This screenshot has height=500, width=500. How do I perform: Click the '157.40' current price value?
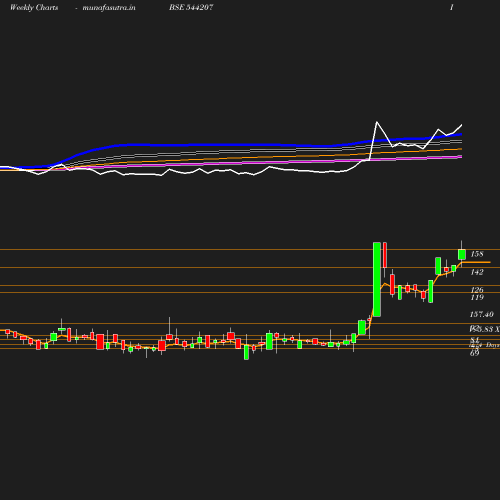pos(481,314)
